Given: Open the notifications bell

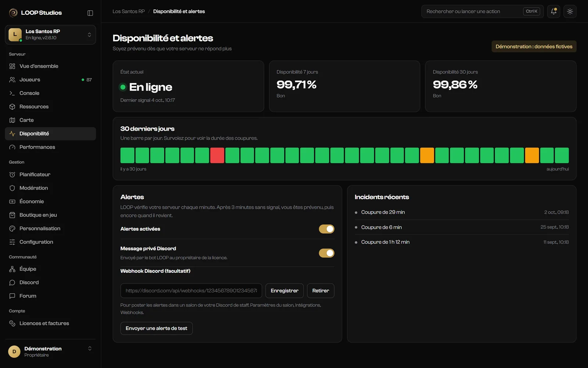Looking at the screenshot, I should (x=553, y=11).
